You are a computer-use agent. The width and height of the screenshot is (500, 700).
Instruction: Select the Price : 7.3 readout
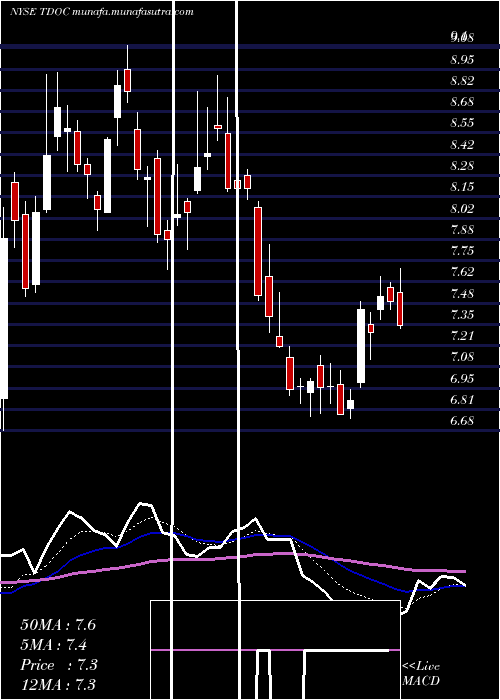click(59, 665)
